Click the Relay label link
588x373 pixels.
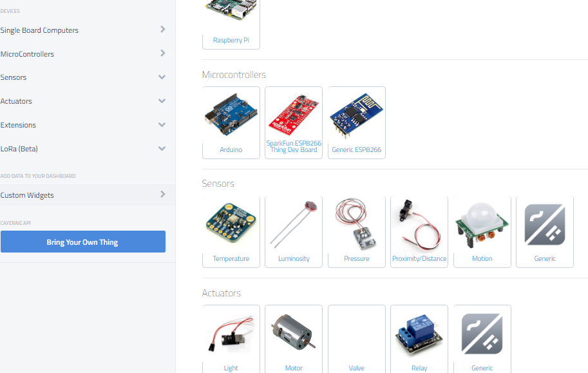click(x=419, y=368)
